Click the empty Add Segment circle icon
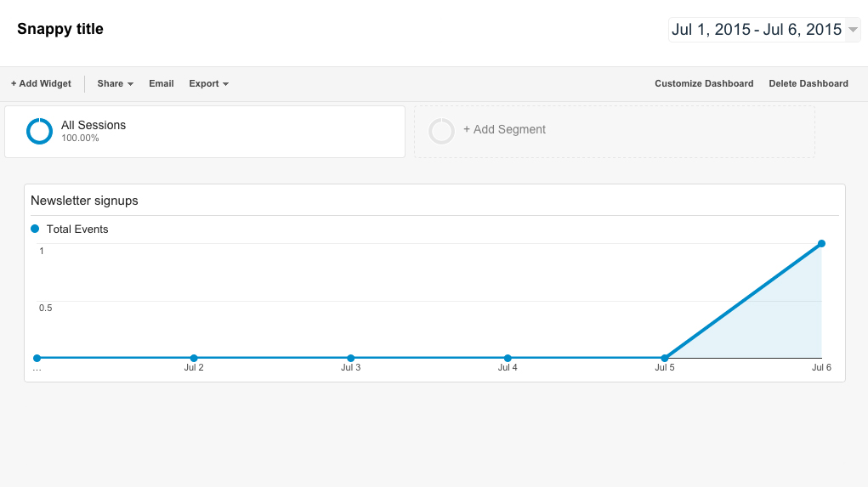 click(441, 131)
